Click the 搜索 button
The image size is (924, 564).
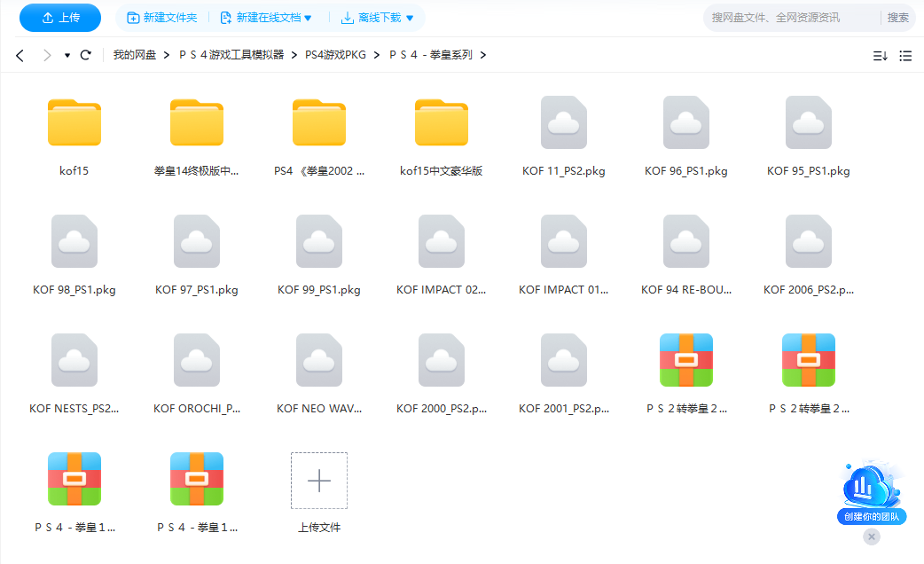(898, 18)
